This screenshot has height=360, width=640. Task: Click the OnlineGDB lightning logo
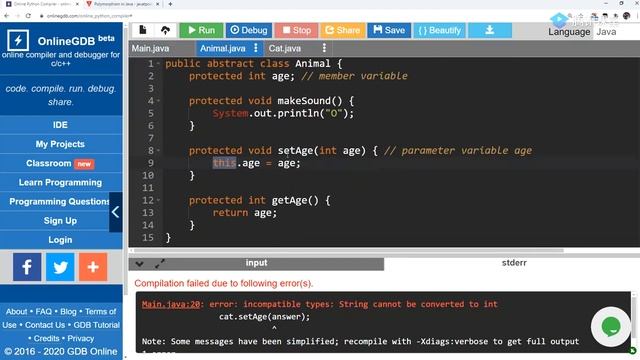(x=18, y=40)
